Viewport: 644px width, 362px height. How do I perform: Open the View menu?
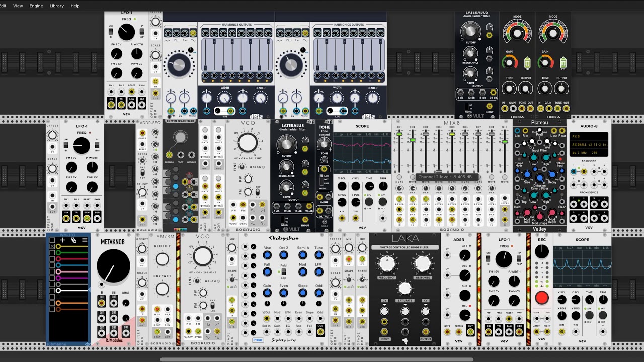(x=18, y=6)
